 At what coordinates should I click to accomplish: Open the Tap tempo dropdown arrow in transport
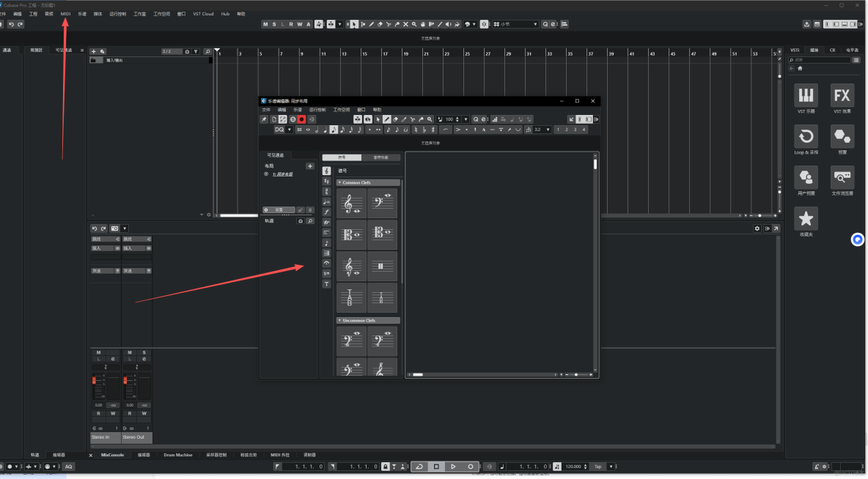(x=610, y=467)
